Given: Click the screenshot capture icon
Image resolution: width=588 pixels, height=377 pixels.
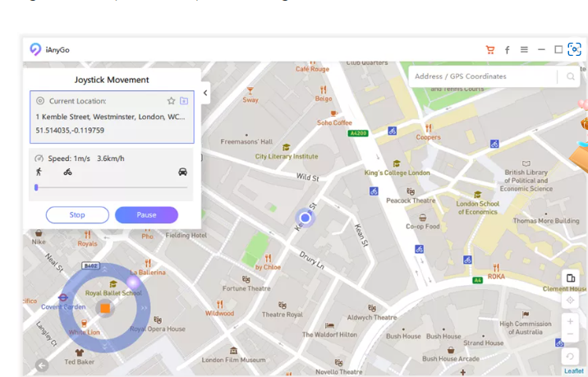Looking at the screenshot, I should pos(574,49).
